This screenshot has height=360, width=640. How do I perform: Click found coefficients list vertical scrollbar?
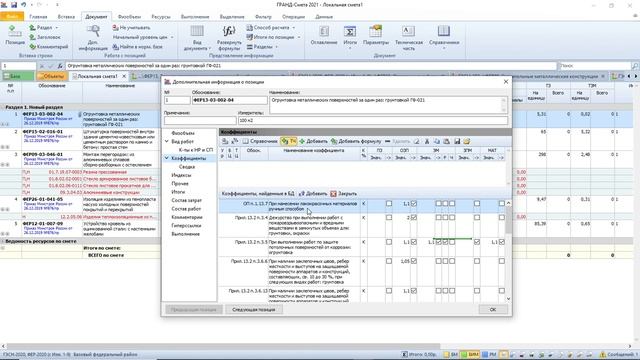tap(508, 251)
